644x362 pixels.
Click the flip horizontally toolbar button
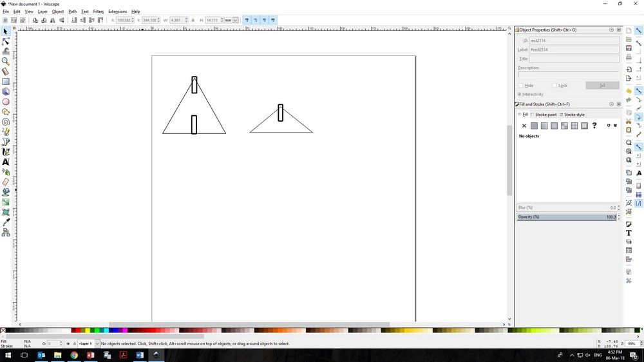53,20
